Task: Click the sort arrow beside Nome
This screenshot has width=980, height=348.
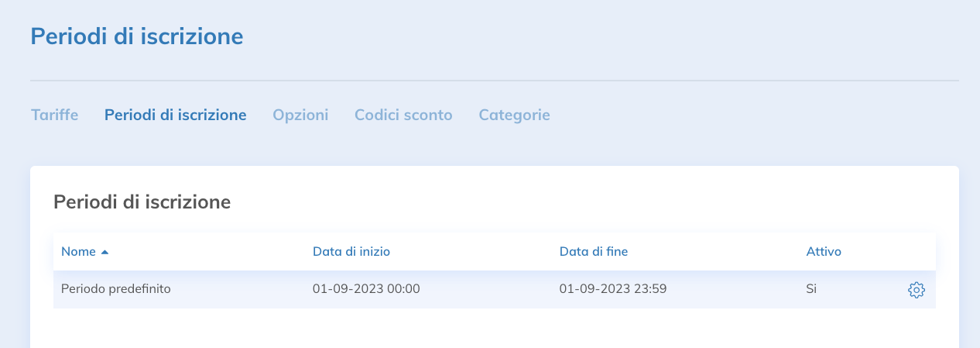Action: (x=105, y=252)
